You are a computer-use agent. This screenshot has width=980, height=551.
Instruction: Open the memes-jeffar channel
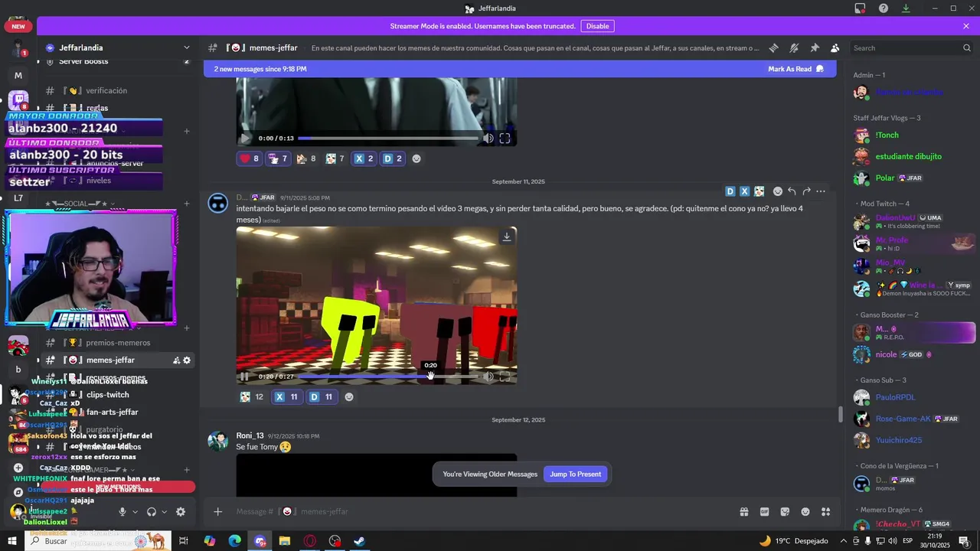(x=109, y=360)
